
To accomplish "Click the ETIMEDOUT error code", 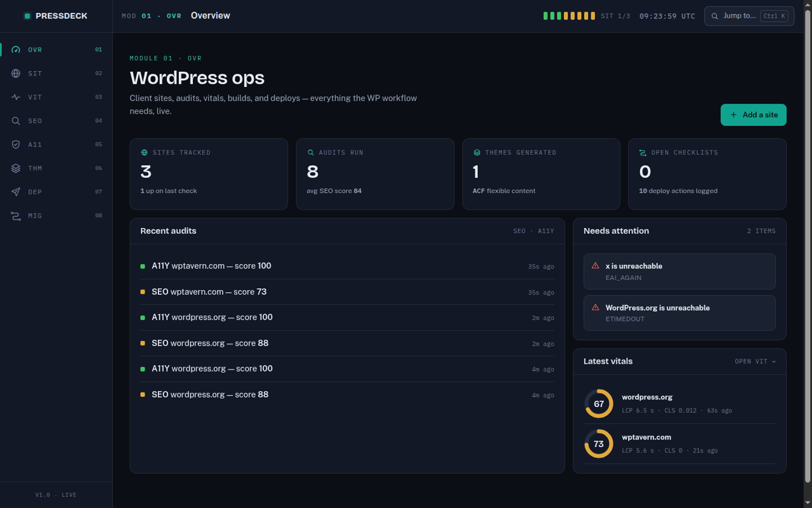I will (625, 319).
